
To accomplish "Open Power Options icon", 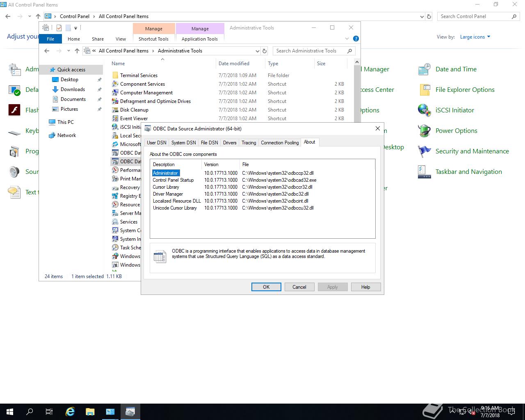I will 424,131.
